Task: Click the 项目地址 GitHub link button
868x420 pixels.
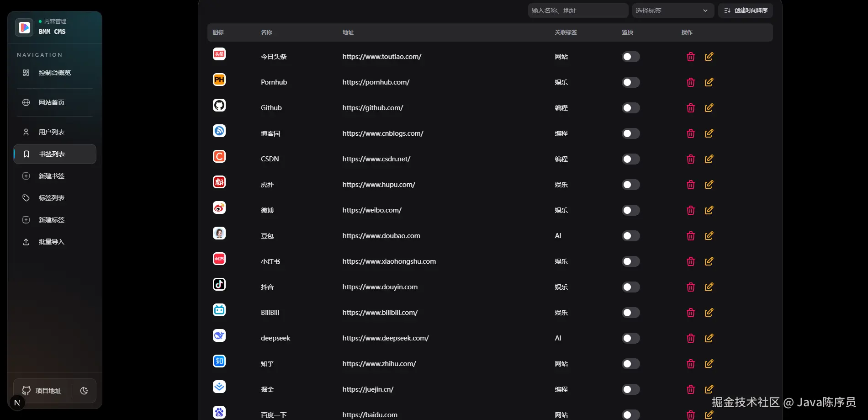Action: (x=42, y=391)
